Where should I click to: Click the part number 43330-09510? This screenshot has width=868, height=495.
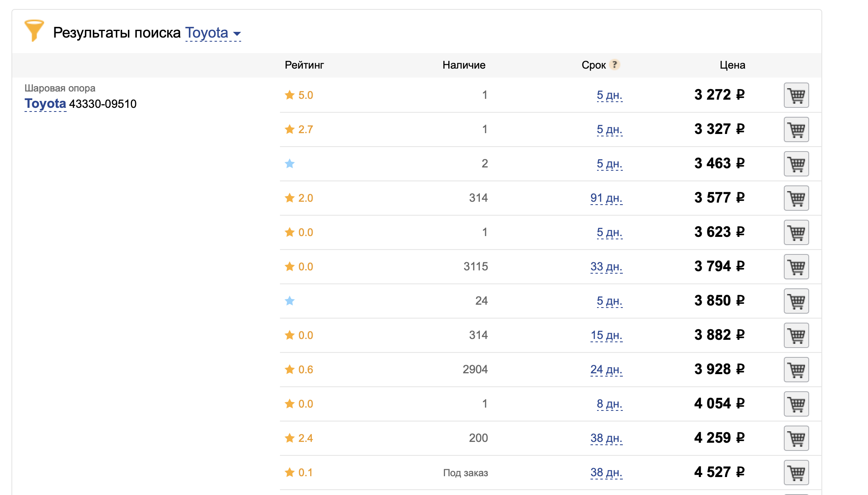103,104
